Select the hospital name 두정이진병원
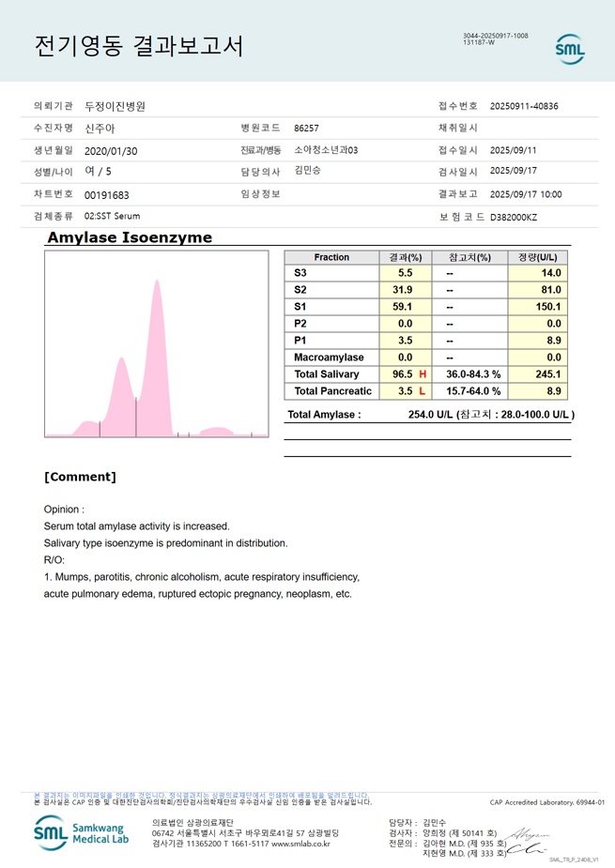615x868 pixels. click(115, 106)
